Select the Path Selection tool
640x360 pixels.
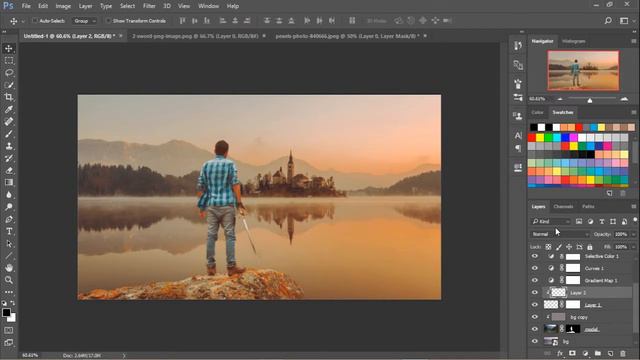pyautogui.click(x=9, y=244)
